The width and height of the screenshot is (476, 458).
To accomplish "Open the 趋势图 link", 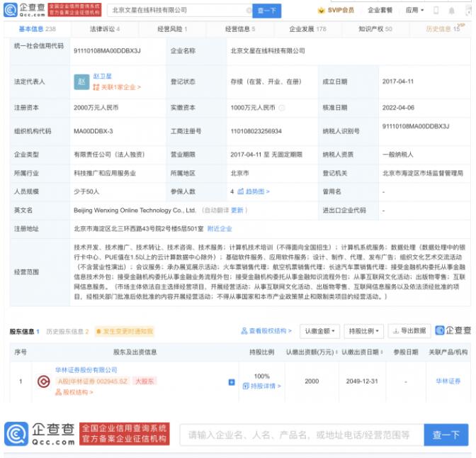I will click(257, 191).
